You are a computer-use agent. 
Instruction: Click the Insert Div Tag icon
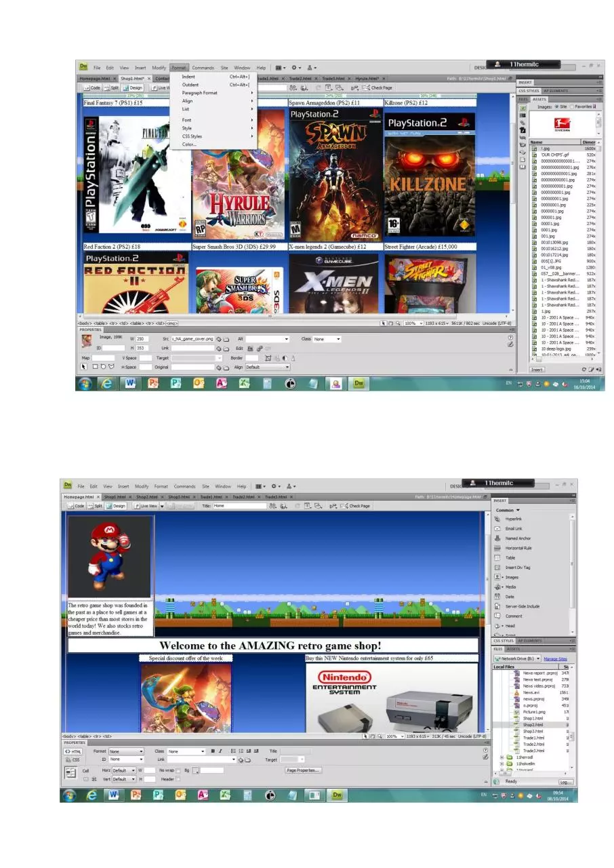(x=498, y=568)
